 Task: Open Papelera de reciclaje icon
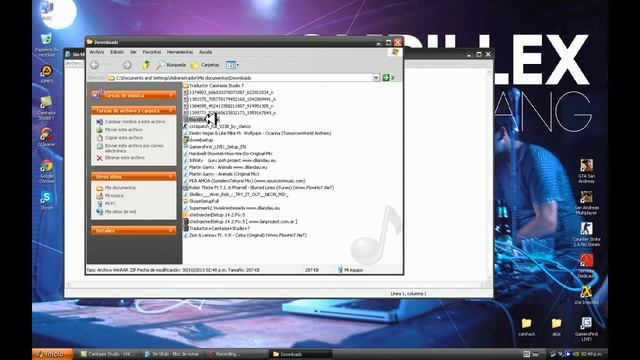point(47,45)
